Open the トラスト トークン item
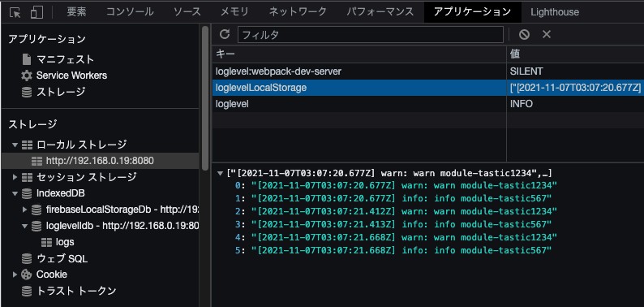The height and width of the screenshot is (307, 644). pyautogui.click(x=69, y=291)
